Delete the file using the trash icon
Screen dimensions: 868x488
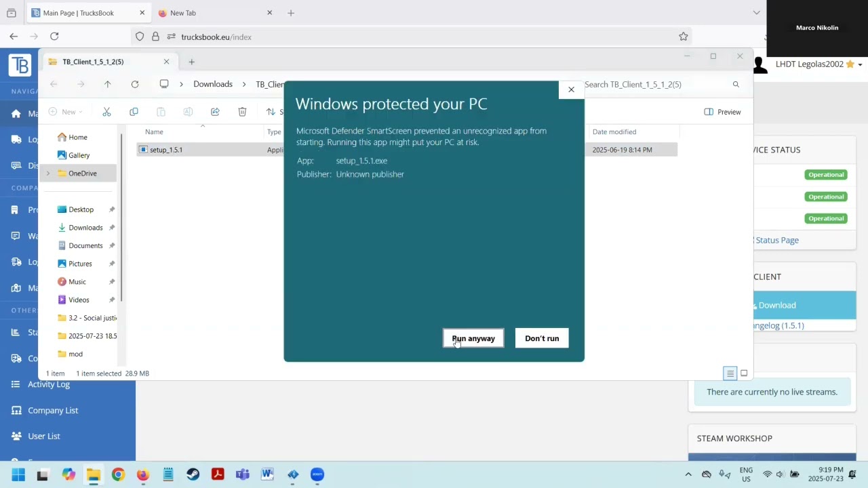pos(242,112)
